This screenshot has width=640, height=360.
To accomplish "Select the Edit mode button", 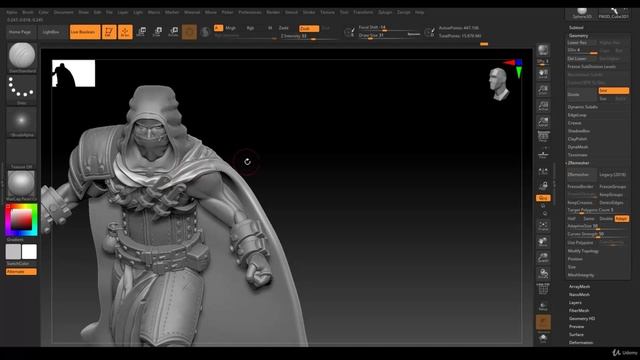I will click(109, 32).
